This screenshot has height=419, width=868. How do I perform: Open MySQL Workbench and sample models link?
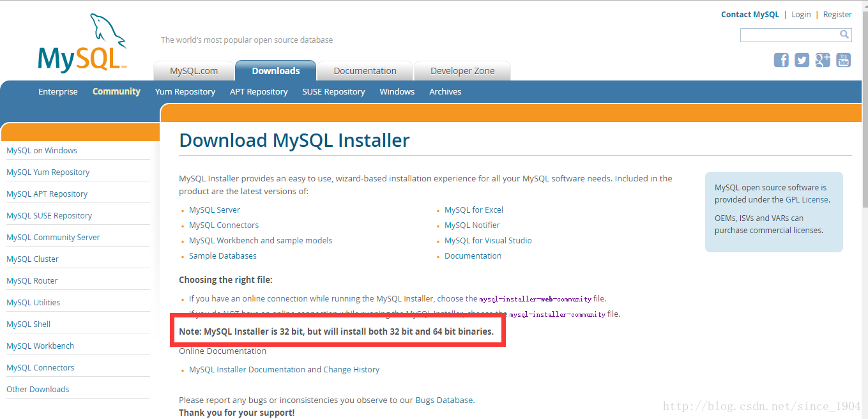tap(261, 241)
